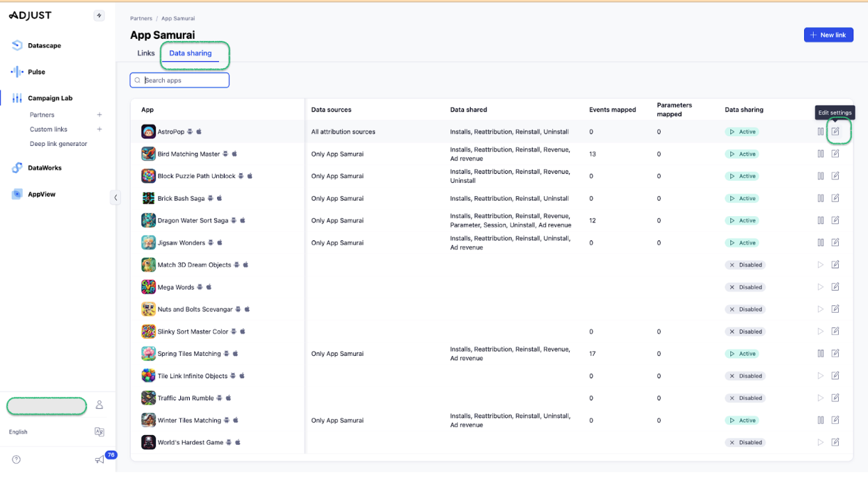Pause data sharing for Jigsaw Wonders
868x488 pixels.
[821, 243]
